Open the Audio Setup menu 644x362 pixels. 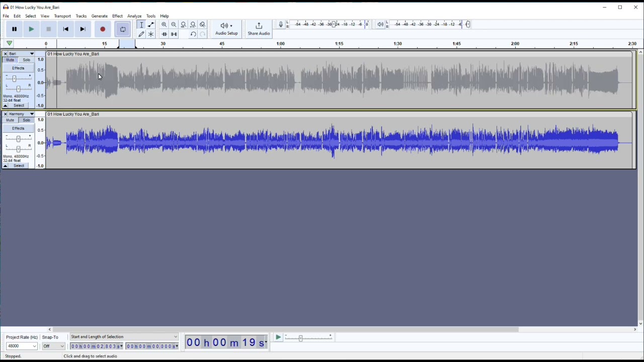[226, 29]
